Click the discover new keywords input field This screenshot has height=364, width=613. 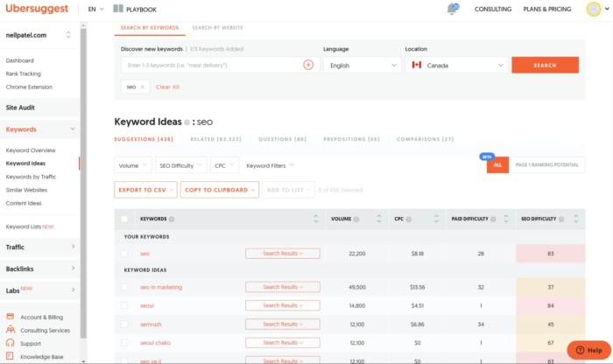click(x=212, y=65)
